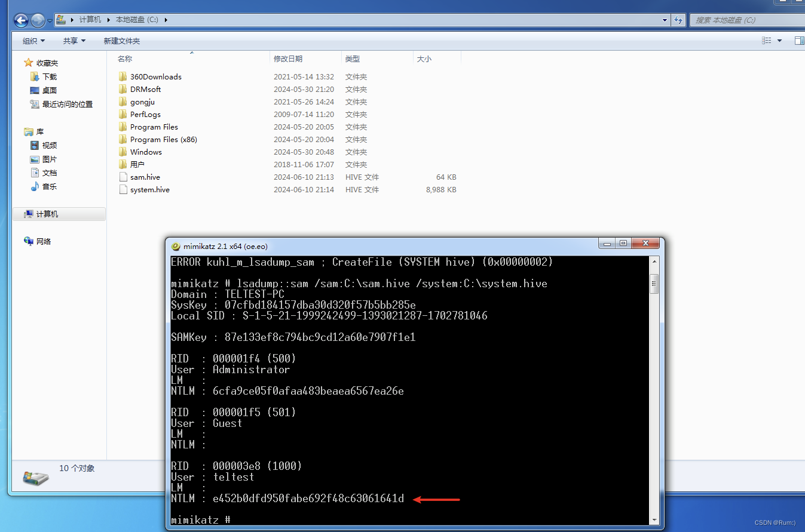
Task: Toggle the preview pane button
Action: (x=799, y=41)
